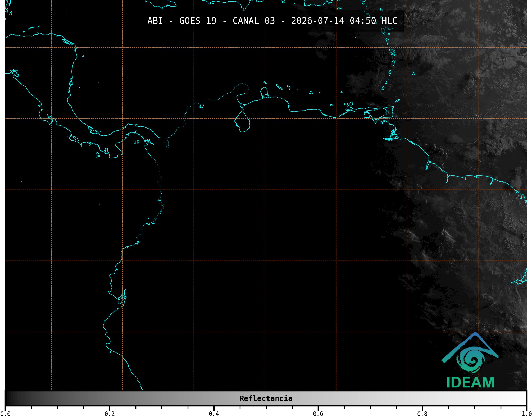This screenshot has height=417, width=532.
Task: Click the IDEAM logo text
Action: 470,382
